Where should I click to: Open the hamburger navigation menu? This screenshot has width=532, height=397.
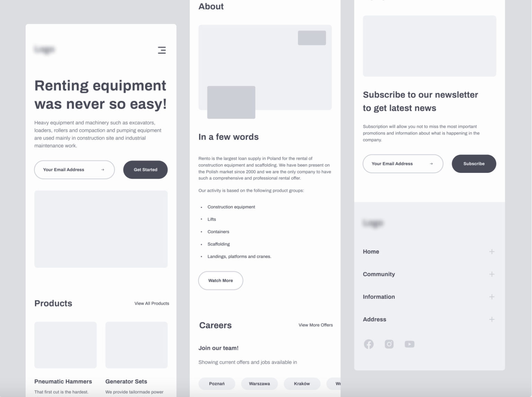(162, 50)
